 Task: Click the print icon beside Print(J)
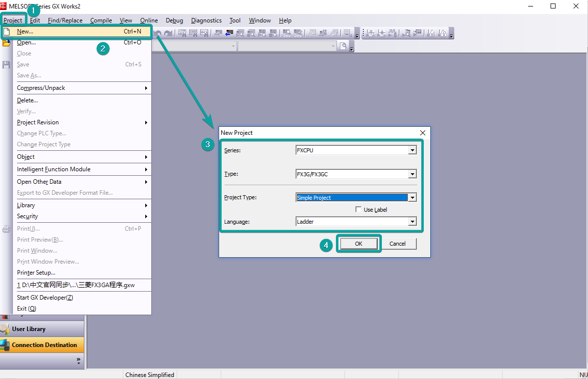[x=6, y=229]
